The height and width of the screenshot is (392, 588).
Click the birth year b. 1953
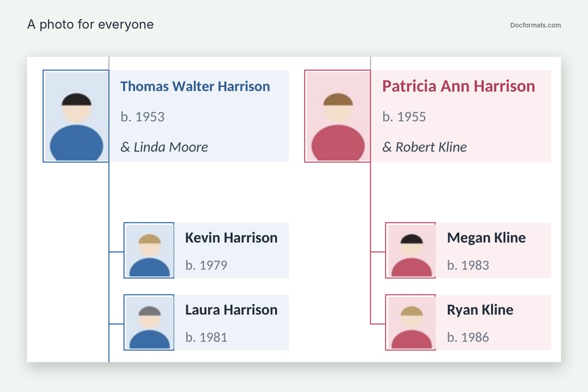142,117
